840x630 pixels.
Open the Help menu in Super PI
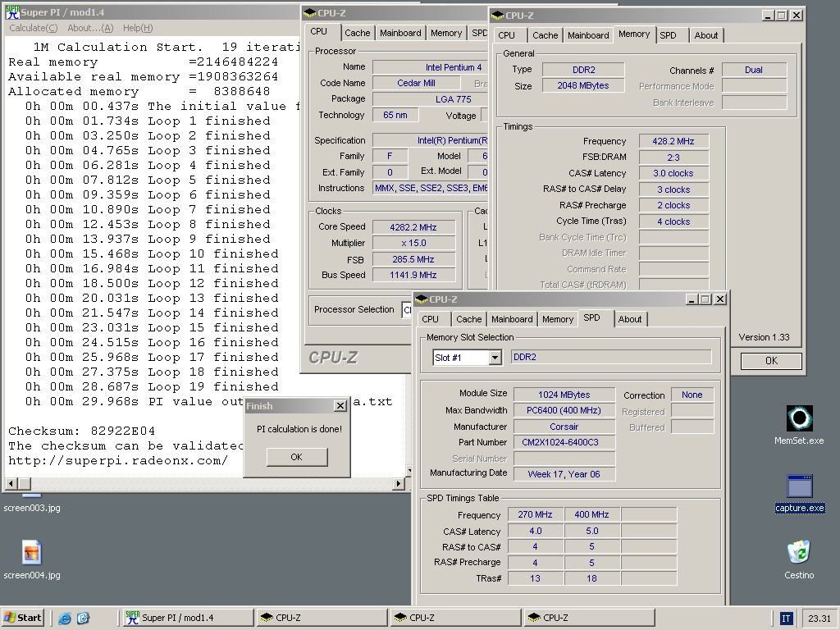(x=137, y=28)
